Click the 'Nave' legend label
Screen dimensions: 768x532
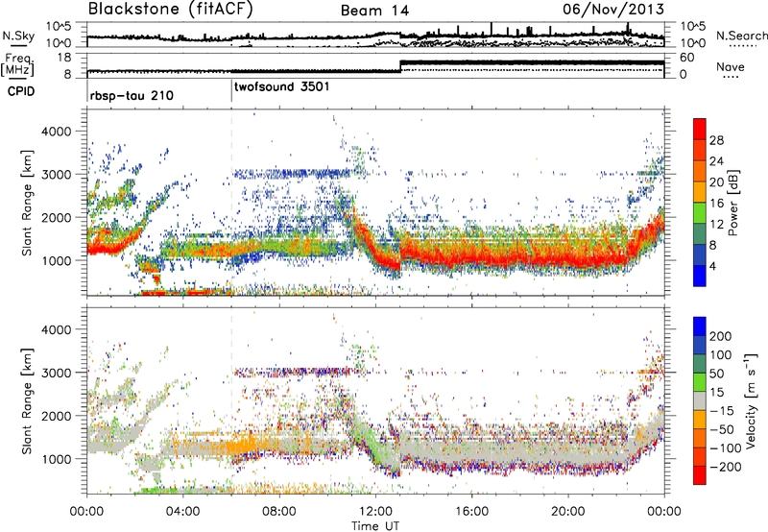click(731, 67)
